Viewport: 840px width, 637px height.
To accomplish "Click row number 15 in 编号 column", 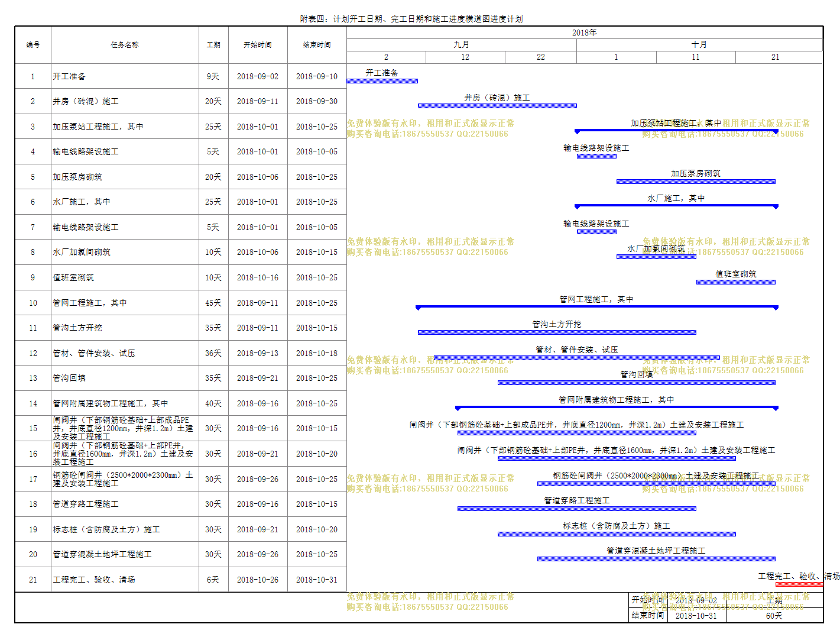I will (x=33, y=428).
